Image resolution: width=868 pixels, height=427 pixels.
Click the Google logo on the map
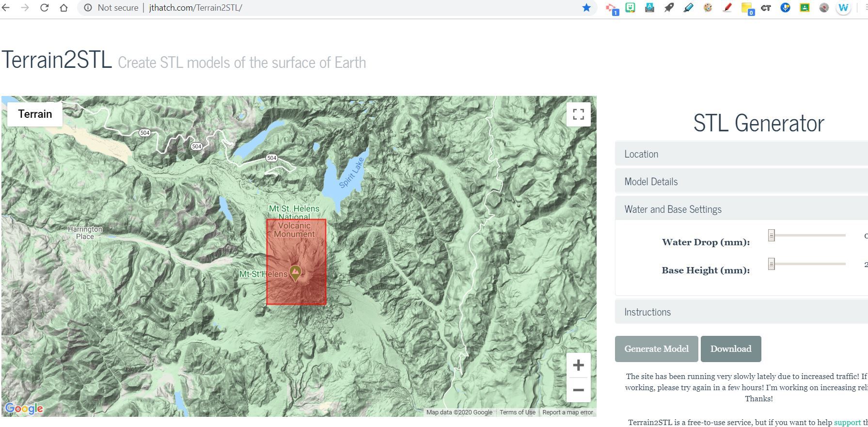tap(24, 409)
